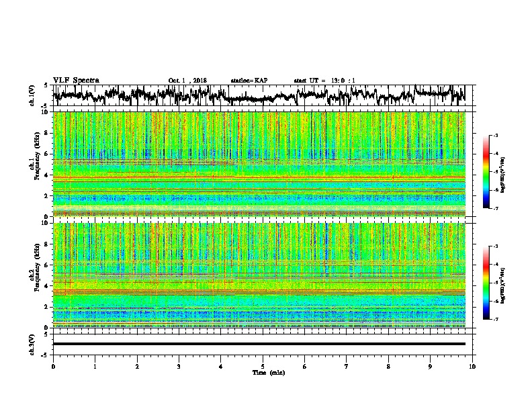The width and height of the screenshot is (532, 411).
Task: Click the "station=KAP" header label
Action: [249, 81]
